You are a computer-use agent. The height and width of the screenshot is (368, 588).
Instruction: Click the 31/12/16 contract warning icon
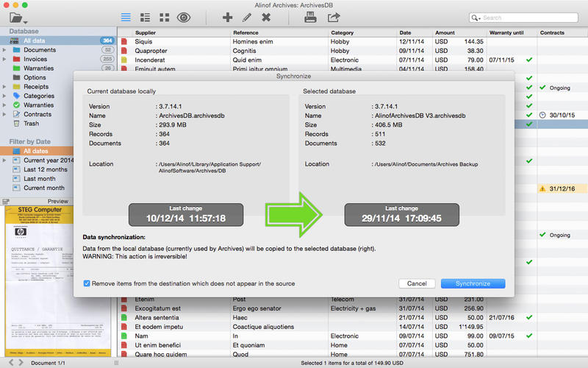tap(542, 189)
